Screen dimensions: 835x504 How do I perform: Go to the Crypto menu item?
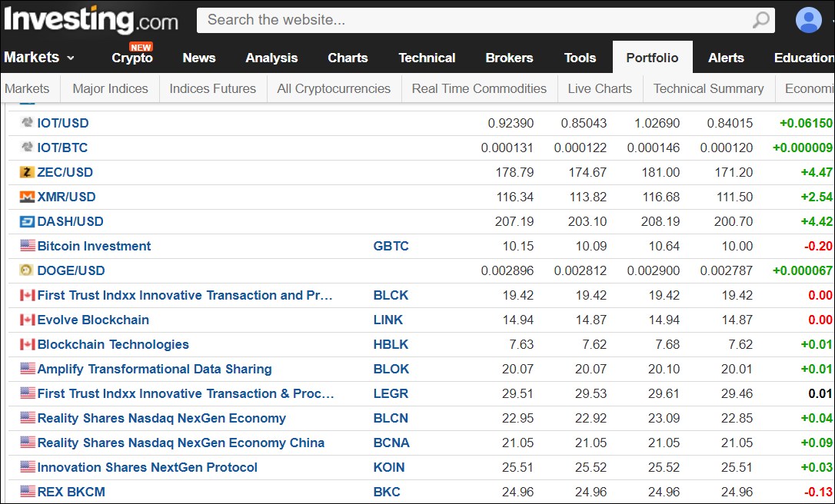(x=132, y=58)
